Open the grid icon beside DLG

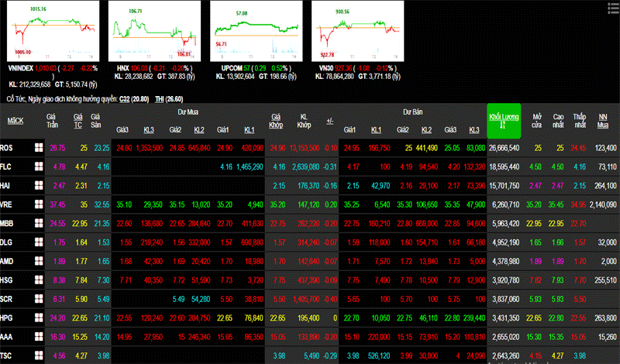coord(39,242)
